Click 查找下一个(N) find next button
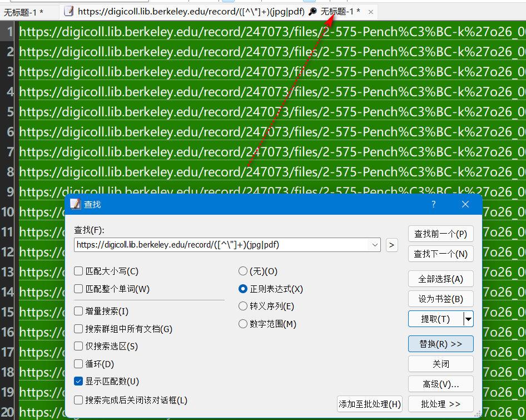The height and width of the screenshot is (420, 526). (440, 254)
